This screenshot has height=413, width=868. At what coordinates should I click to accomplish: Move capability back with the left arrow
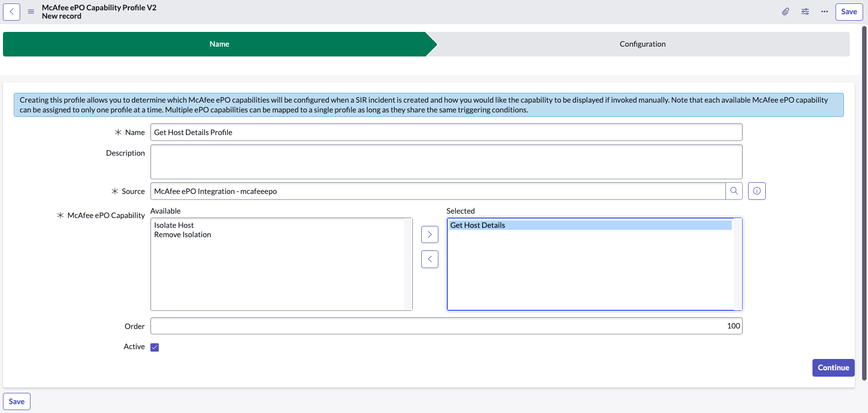(x=430, y=259)
